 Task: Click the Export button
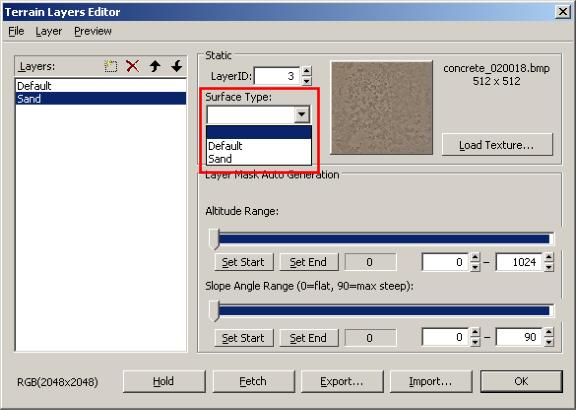[x=342, y=381]
